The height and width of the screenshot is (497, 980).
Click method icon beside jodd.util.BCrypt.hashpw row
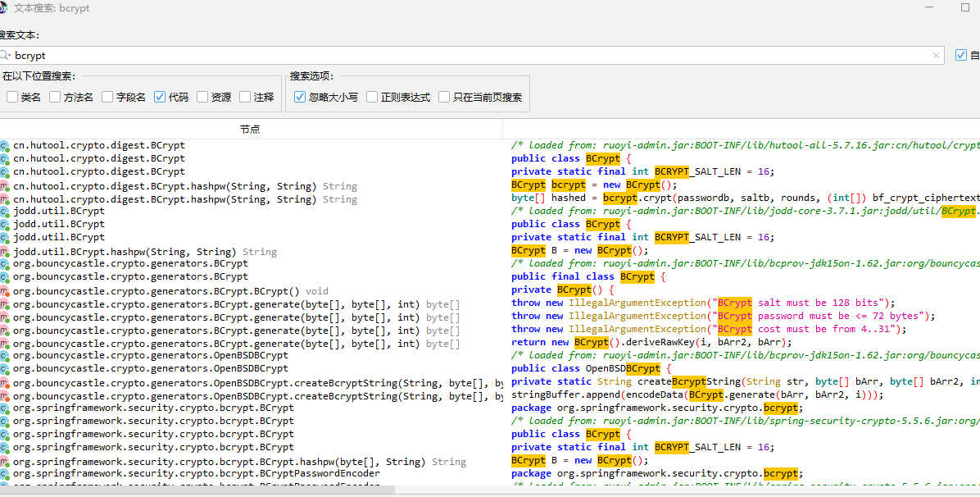click(4, 253)
